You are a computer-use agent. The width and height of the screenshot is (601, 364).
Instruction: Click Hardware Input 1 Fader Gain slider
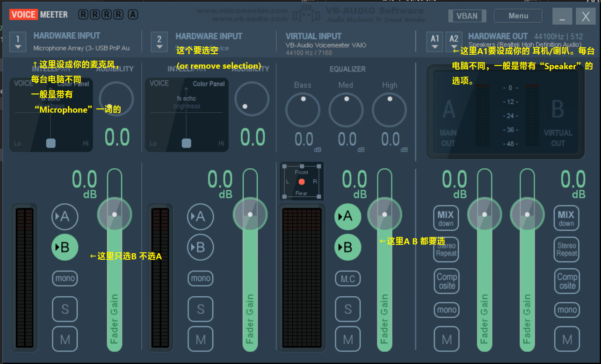tap(115, 260)
